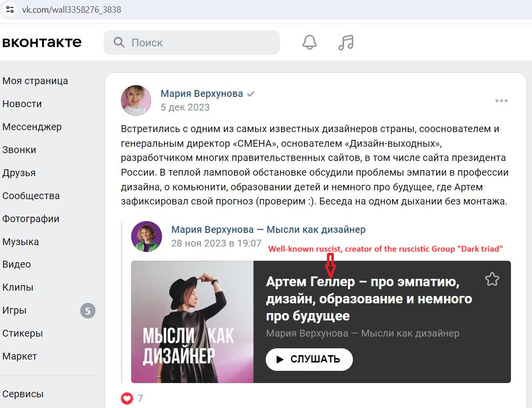The height and width of the screenshot is (408, 532).
Task: Click the Игры badge showing 5
Action: [88, 311]
